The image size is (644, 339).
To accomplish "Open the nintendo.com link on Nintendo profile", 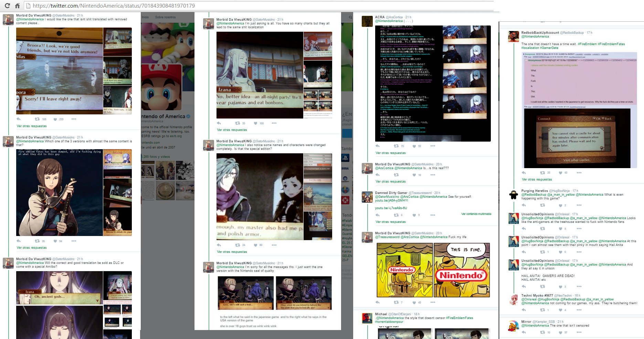I will (150, 143).
